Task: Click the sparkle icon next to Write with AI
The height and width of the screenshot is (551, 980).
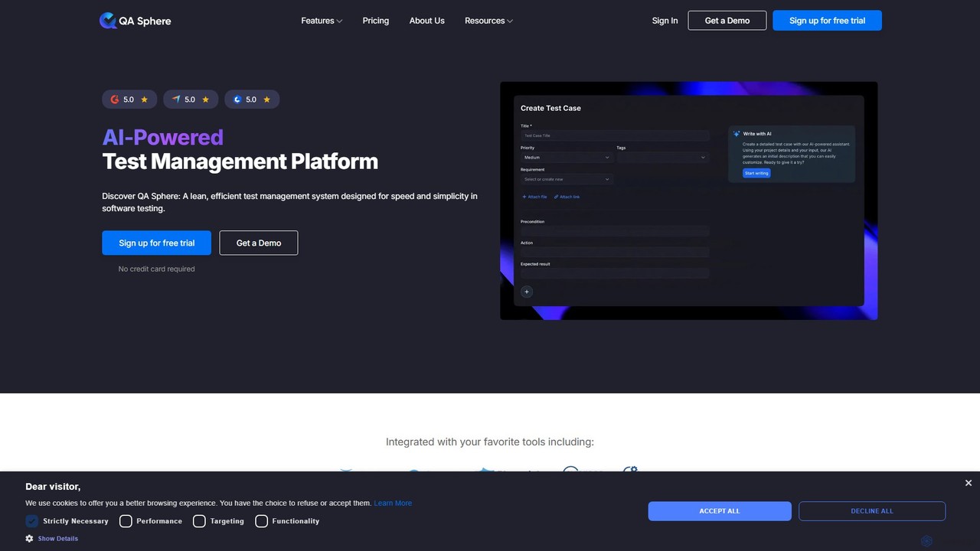Action: coord(737,134)
